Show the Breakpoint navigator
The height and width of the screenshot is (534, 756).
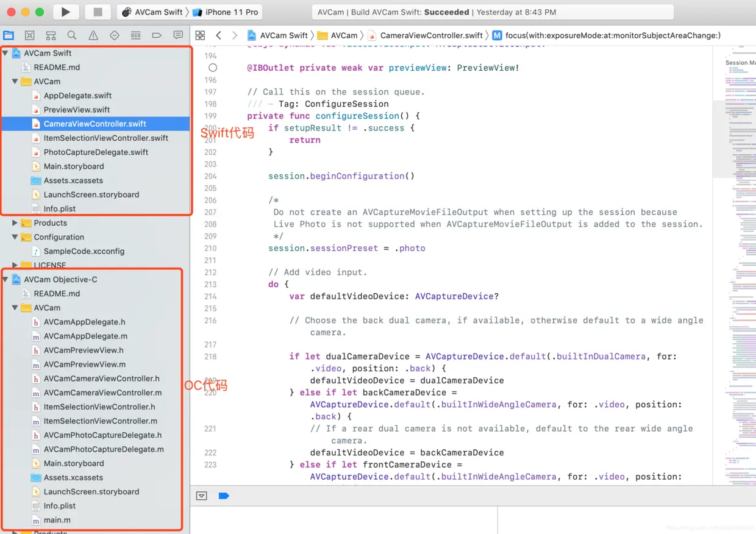click(x=157, y=35)
